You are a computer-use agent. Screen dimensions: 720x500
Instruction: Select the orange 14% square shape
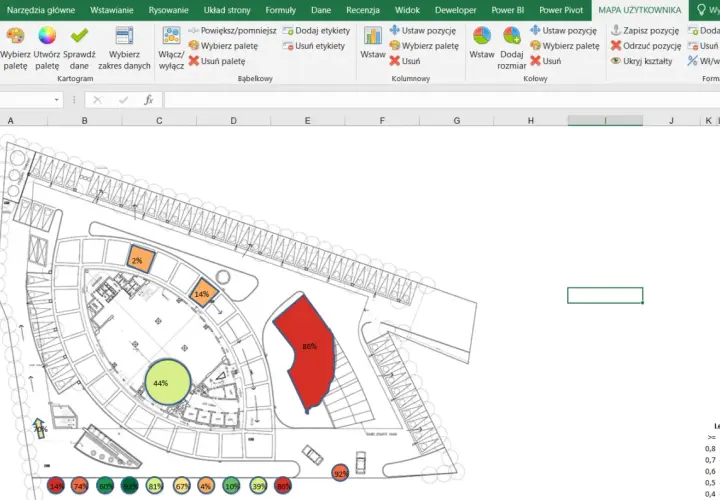click(x=203, y=292)
